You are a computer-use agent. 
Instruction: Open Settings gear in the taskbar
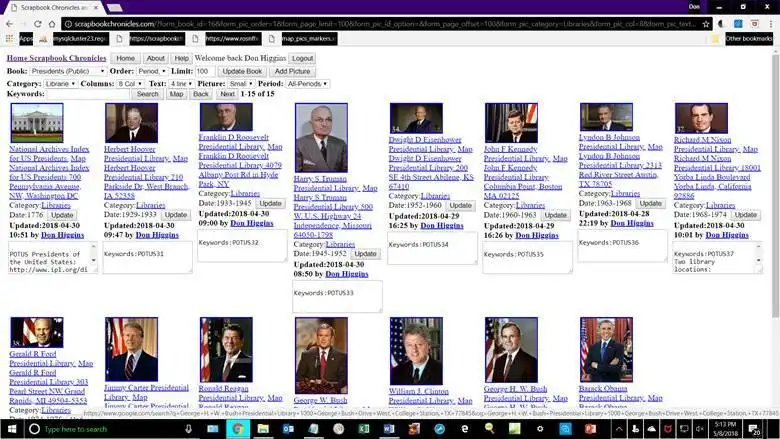[x=540, y=429]
